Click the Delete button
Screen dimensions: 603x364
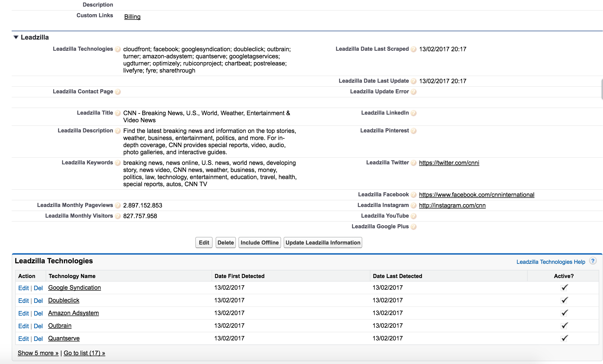pyautogui.click(x=226, y=242)
